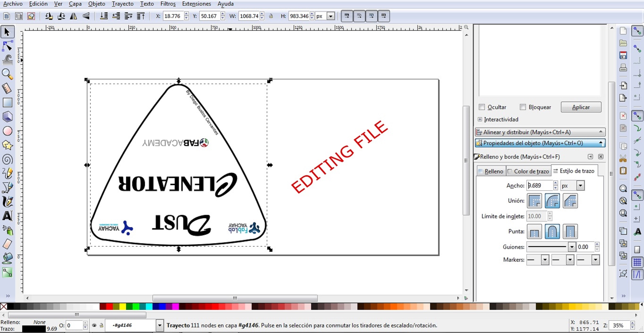The width and height of the screenshot is (644, 333).
Task: Open the Guiones dash pattern dropdown
Action: point(572,247)
